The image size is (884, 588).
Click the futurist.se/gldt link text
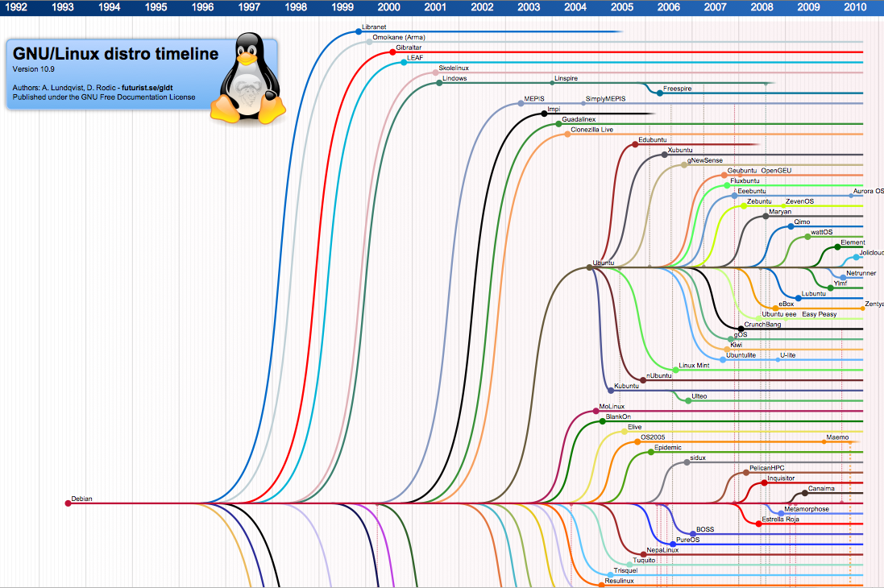pos(147,87)
